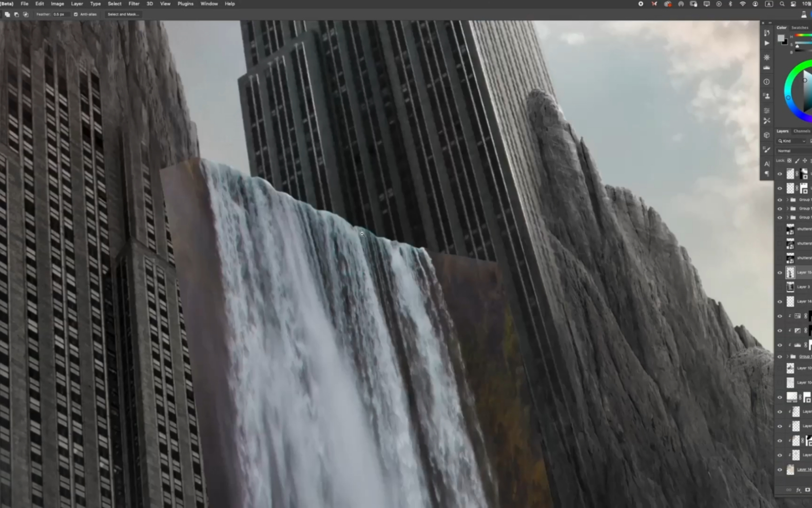Open the Select menu

click(114, 4)
